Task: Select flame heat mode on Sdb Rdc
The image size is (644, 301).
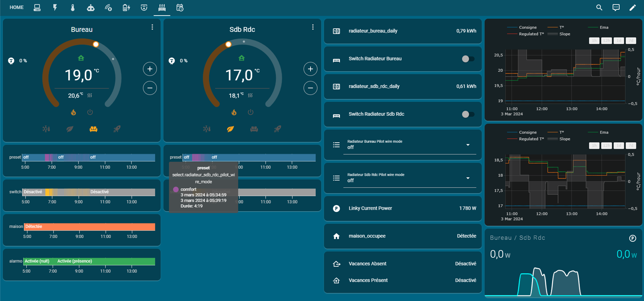Action: 234,112
